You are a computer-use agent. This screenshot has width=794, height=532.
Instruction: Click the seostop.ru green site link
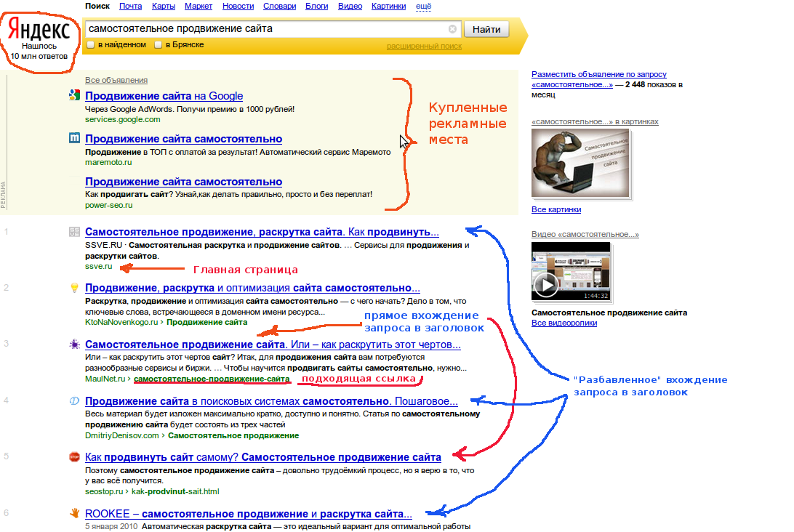click(x=104, y=491)
